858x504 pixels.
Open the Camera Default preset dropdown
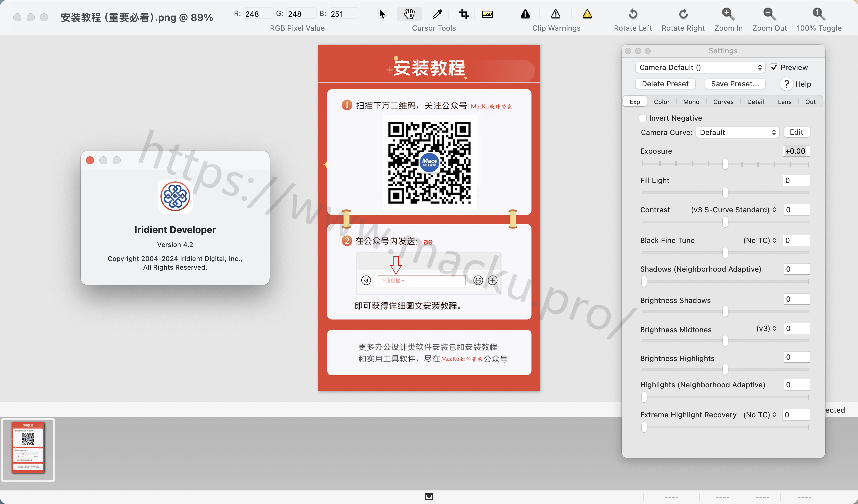[700, 67]
